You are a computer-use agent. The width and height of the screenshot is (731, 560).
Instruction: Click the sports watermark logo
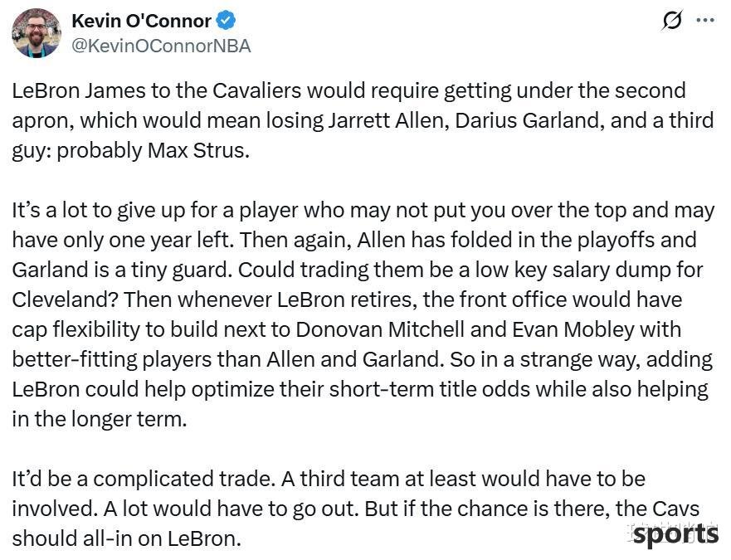(675, 533)
